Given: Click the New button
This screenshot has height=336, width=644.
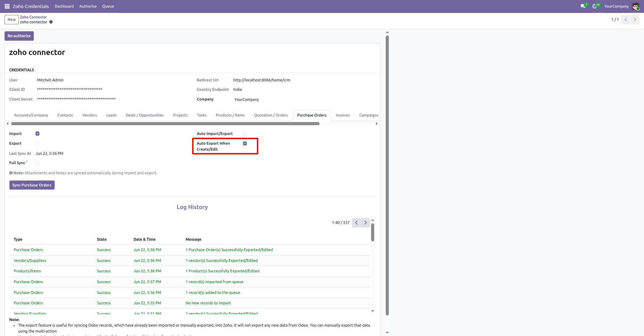Looking at the screenshot, I should coord(11,19).
